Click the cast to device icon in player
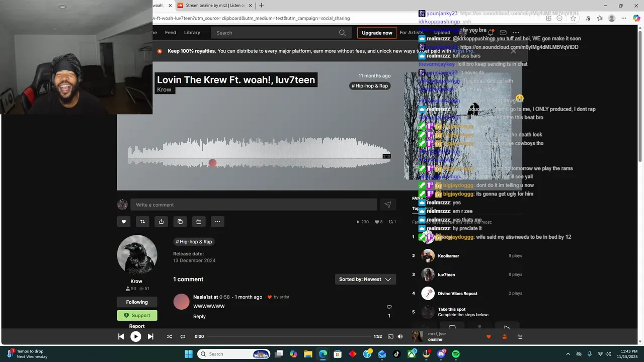Screen dimensions: 644x362 click(x=390, y=337)
